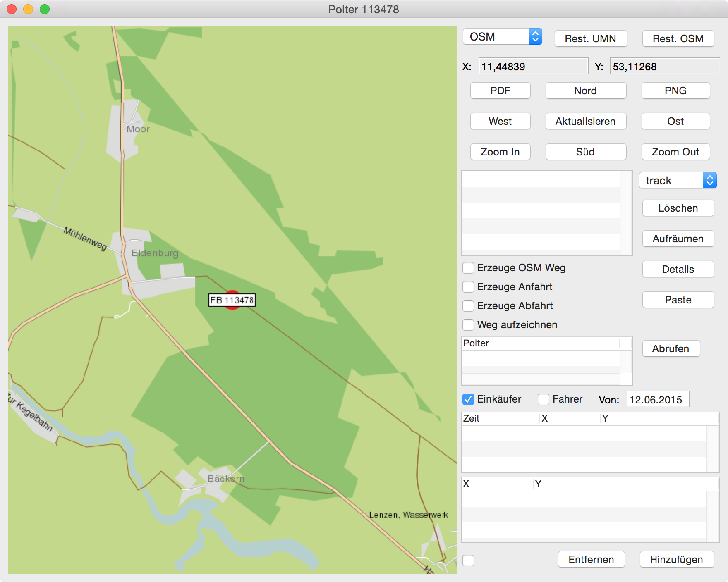Click the Rest. OSM button
Viewport: 728px width, 582px height.
(x=678, y=38)
